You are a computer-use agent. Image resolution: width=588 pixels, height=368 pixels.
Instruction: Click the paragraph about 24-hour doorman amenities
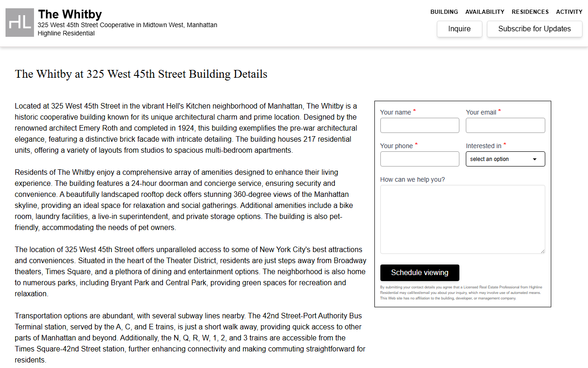click(184, 200)
